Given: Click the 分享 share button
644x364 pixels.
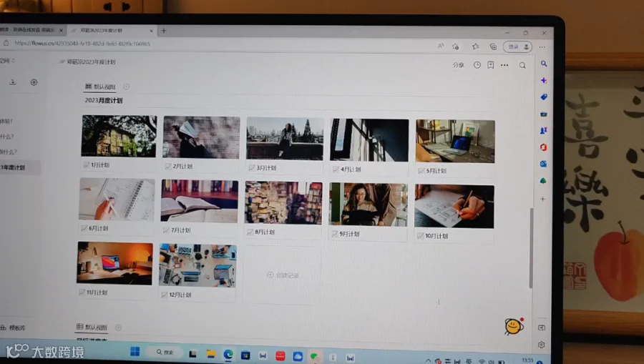Looking at the screenshot, I should click(x=458, y=65).
